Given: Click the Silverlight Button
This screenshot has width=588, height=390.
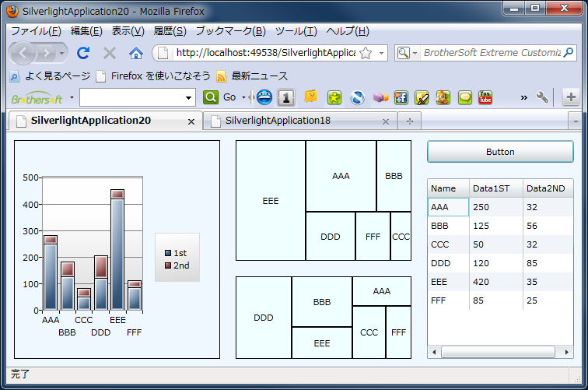Looking at the screenshot, I should click(500, 152).
